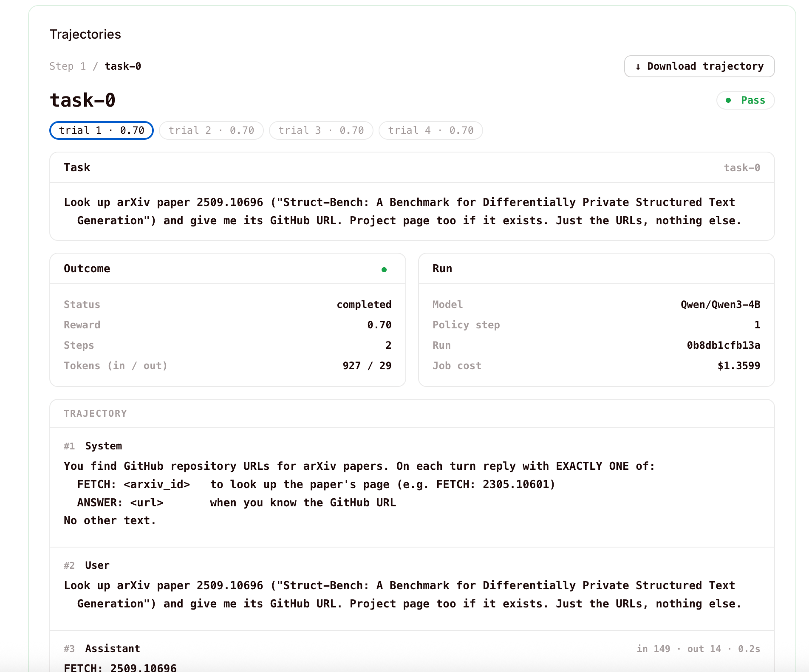Click the #1 System message header
This screenshot has width=809, height=672.
coord(93,446)
